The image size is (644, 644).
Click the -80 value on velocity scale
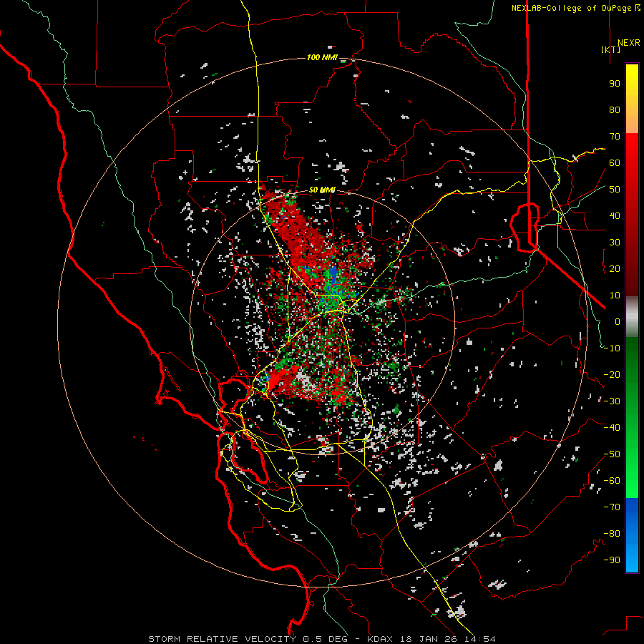pyautogui.click(x=612, y=534)
